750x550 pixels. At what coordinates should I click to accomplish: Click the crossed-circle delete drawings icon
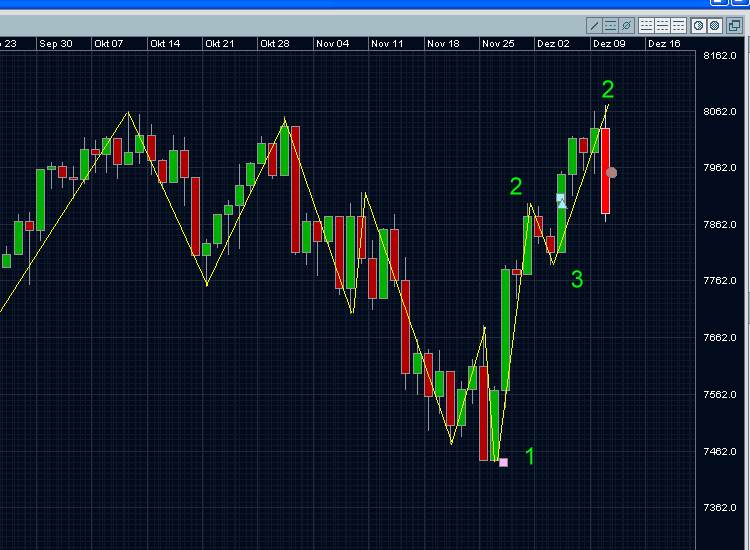click(627, 25)
